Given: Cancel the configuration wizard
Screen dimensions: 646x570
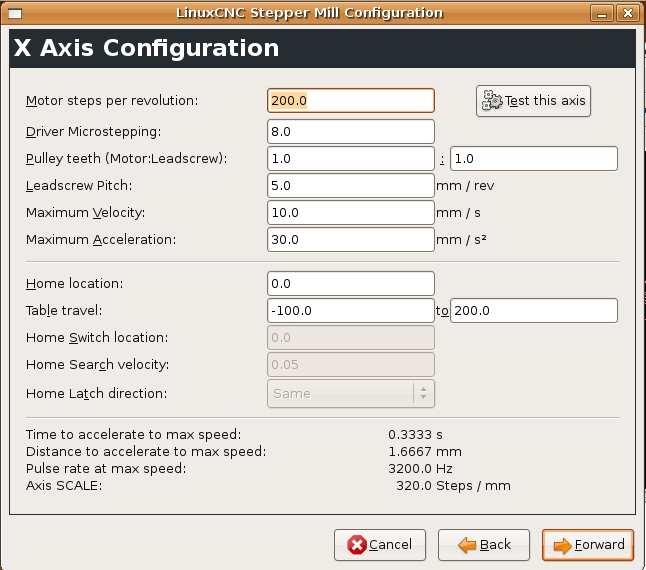Looking at the screenshot, I should (380, 545).
